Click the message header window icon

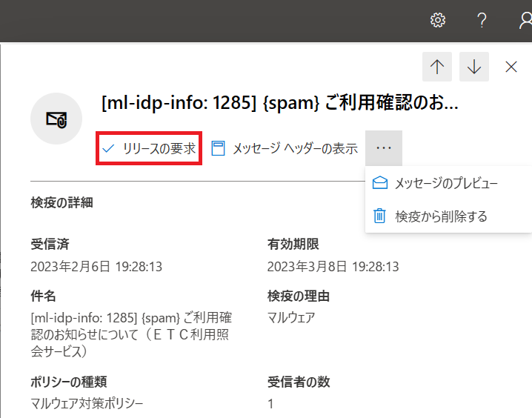218,148
